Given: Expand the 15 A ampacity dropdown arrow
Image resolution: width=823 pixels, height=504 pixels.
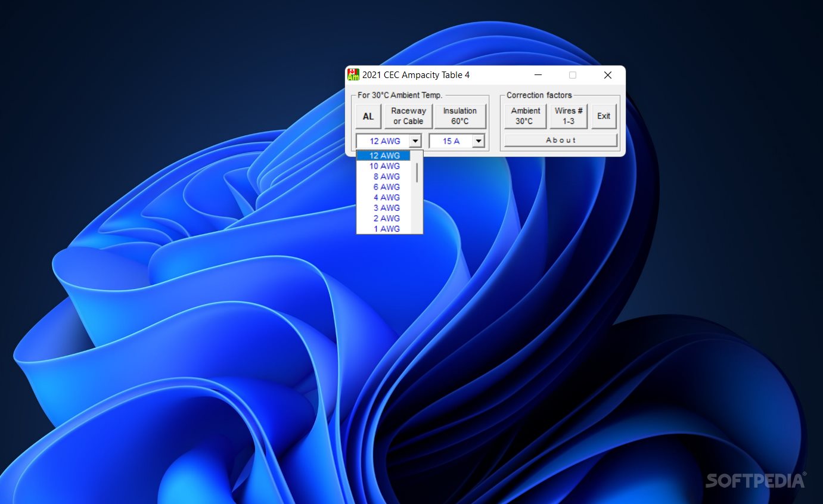Looking at the screenshot, I should point(478,141).
